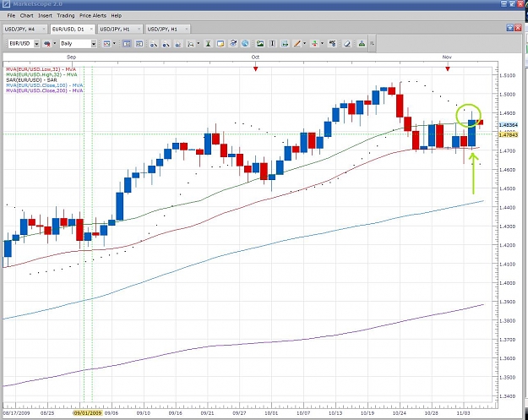Viewport: 528px width, 420px height.
Task: Select the orange draw line tool
Action: pos(297,43)
